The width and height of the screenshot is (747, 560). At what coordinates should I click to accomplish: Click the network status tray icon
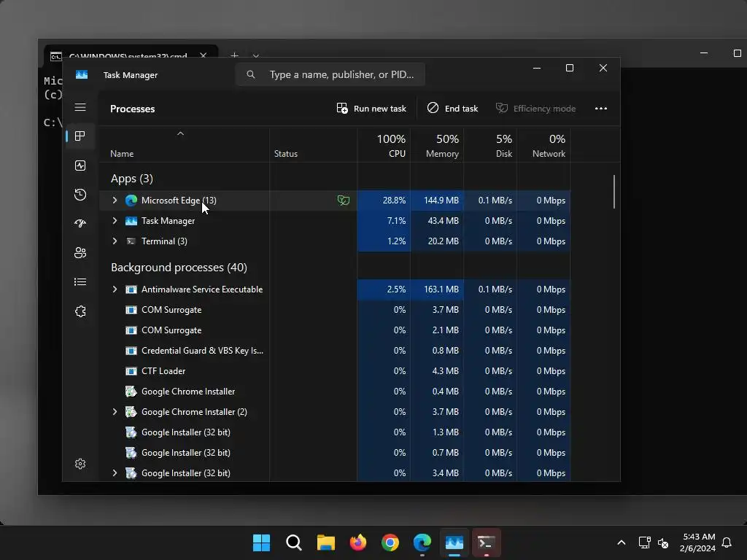[644, 542]
